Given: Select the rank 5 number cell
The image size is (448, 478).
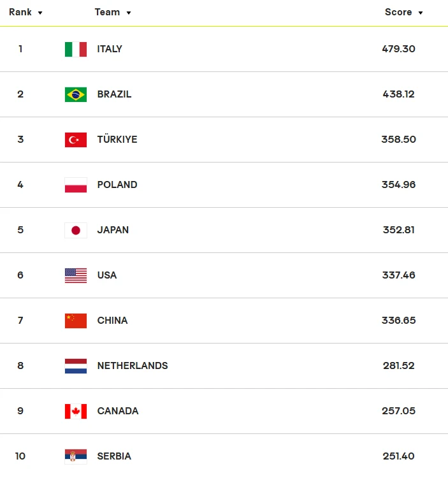Looking at the screenshot, I should pos(20,230).
